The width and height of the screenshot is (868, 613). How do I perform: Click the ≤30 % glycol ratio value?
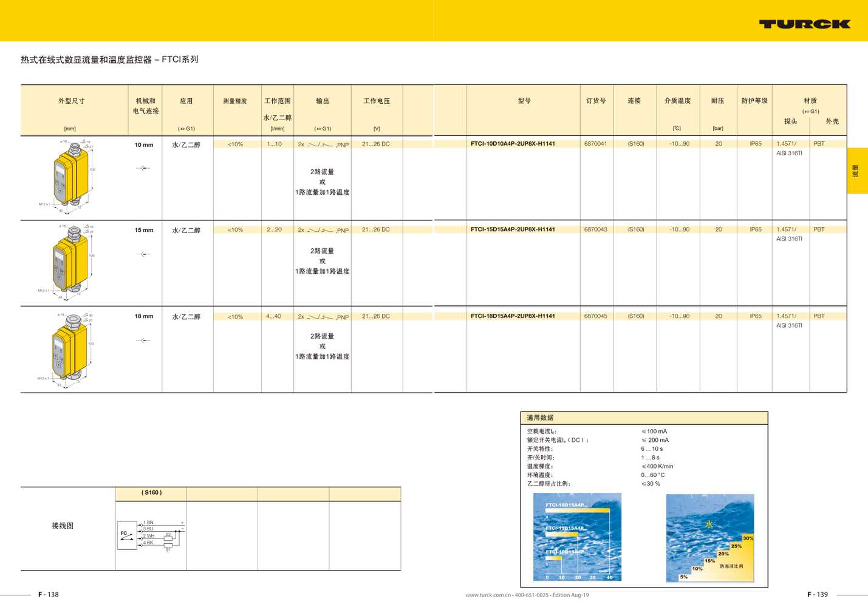tap(651, 484)
